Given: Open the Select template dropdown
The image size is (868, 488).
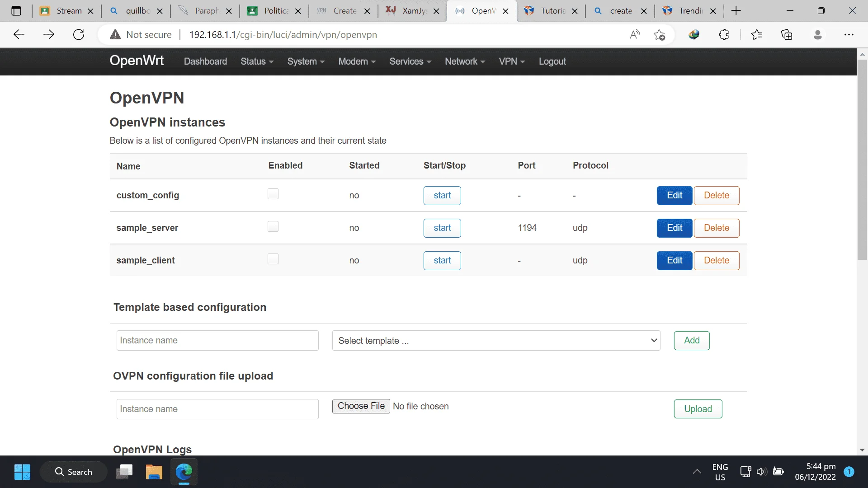Looking at the screenshot, I should [496, 341].
